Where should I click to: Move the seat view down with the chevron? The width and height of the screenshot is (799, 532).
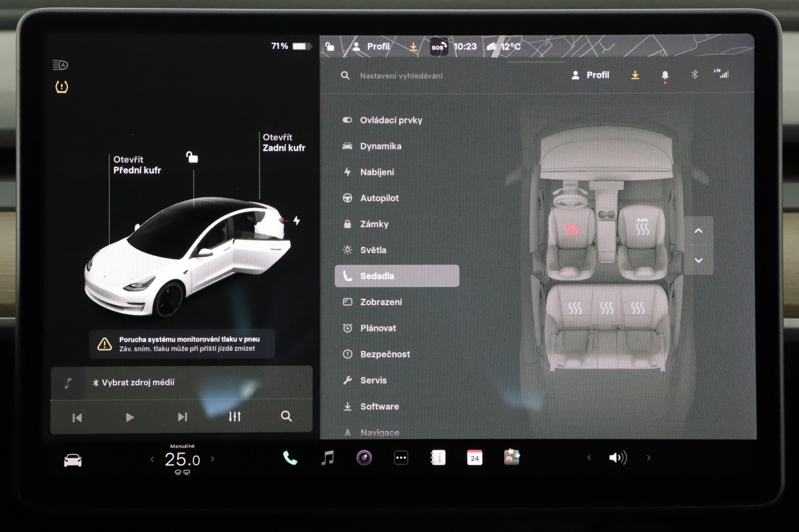[699, 261]
